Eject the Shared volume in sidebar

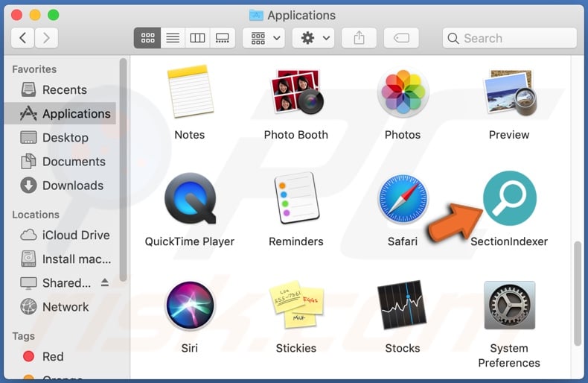(x=105, y=282)
